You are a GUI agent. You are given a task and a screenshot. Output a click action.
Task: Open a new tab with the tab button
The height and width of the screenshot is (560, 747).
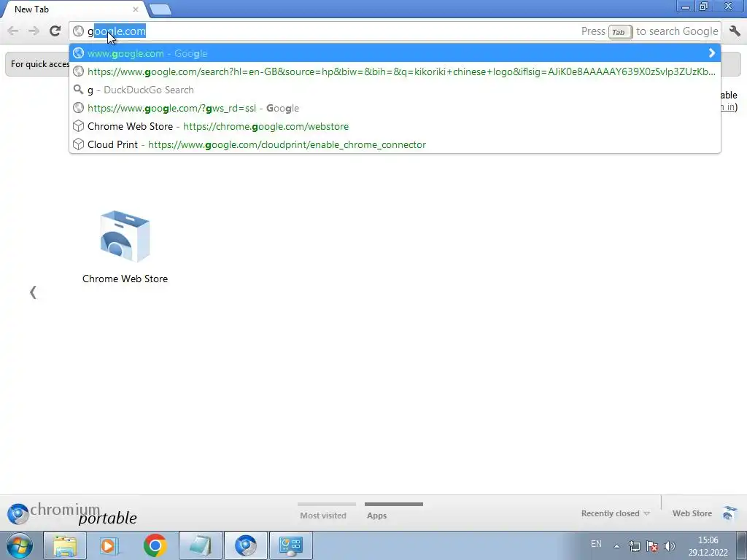point(160,9)
